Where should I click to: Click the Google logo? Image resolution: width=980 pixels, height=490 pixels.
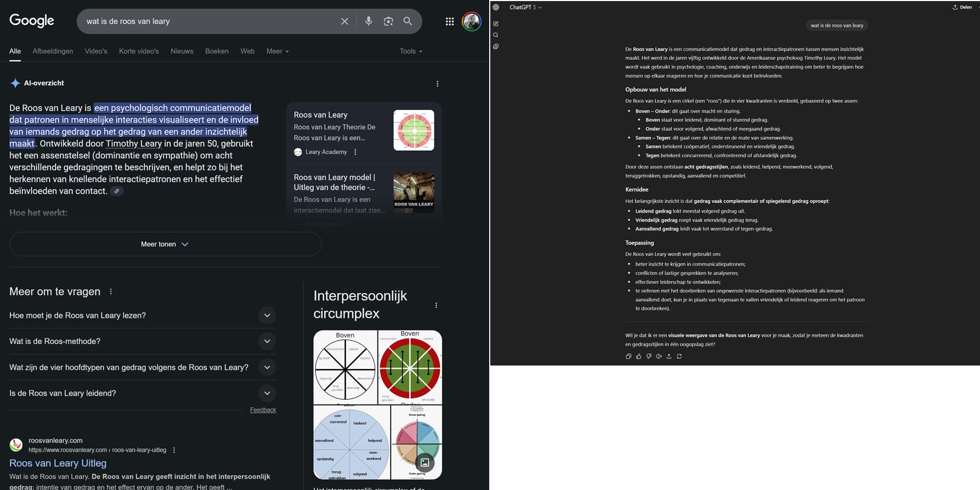32,21
